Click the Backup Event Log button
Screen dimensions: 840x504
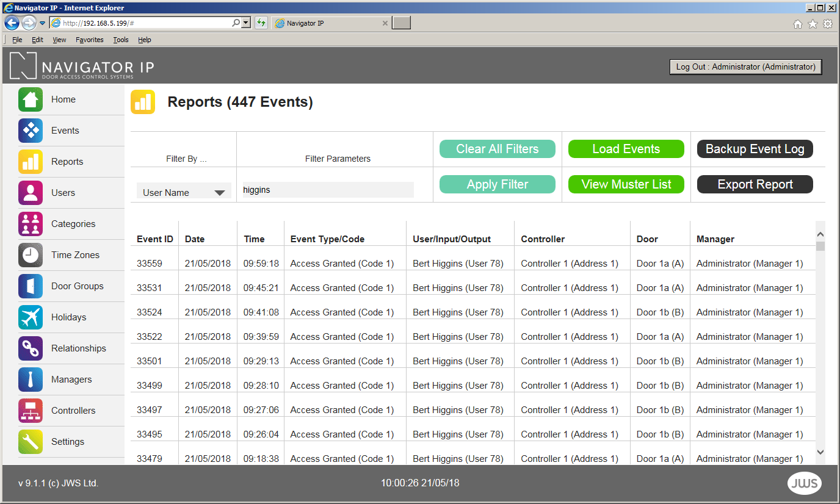pyautogui.click(x=755, y=149)
